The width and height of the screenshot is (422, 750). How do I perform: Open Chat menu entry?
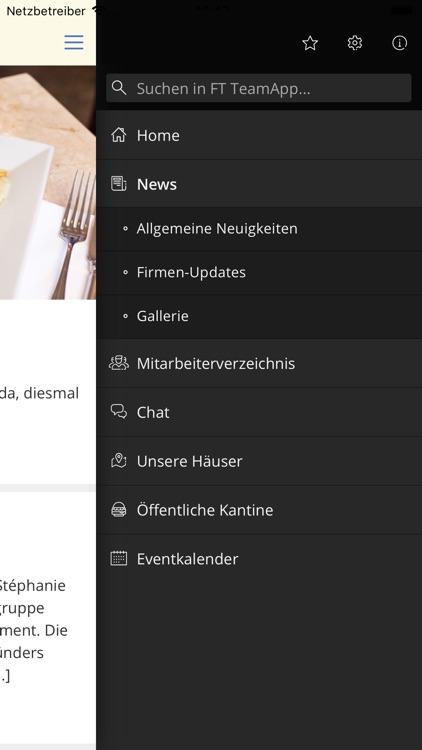click(x=259, y=412)
